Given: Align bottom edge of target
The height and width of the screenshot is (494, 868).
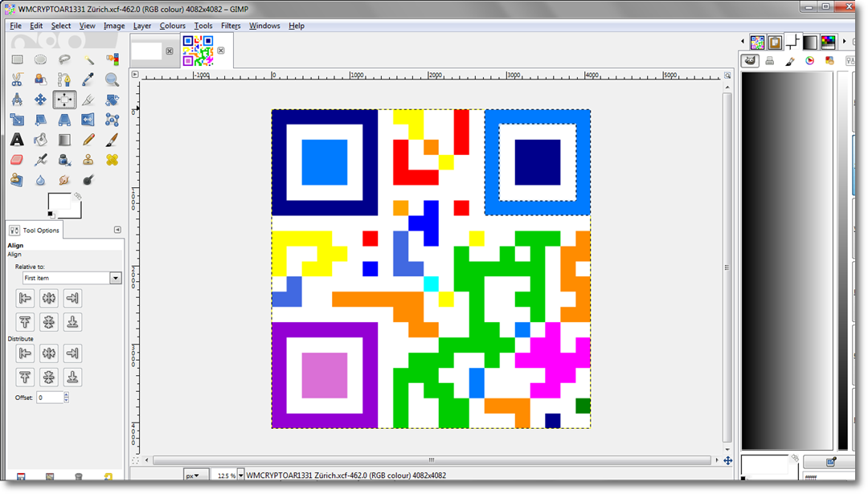Looking at the screenshot, I should coord(72,322).
